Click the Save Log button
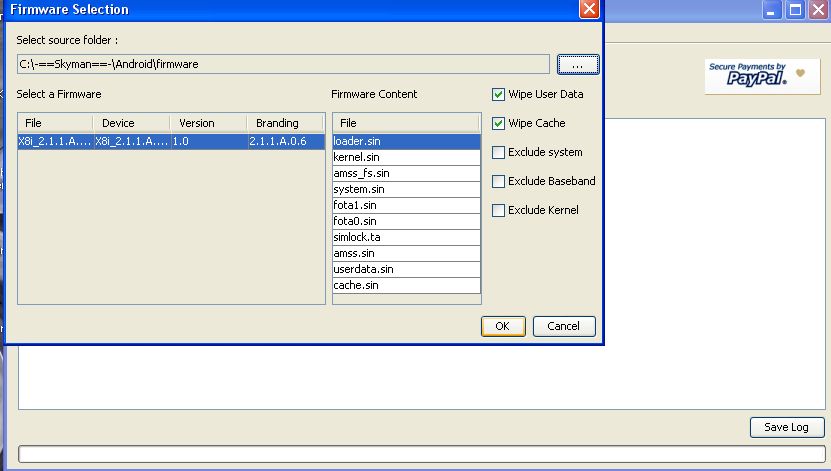Image resolution: width=831 pixels, height=471 pixels. point(786,427)
